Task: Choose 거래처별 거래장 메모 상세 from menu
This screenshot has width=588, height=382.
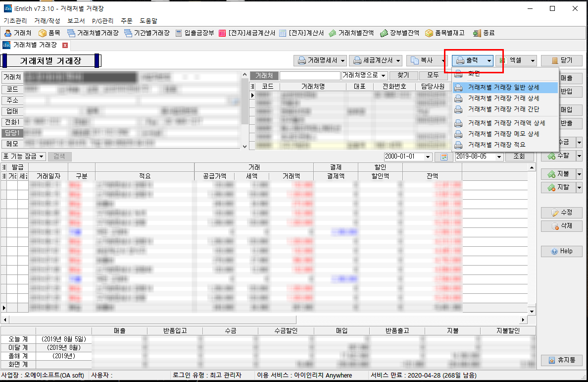Action: pos(503,134)
